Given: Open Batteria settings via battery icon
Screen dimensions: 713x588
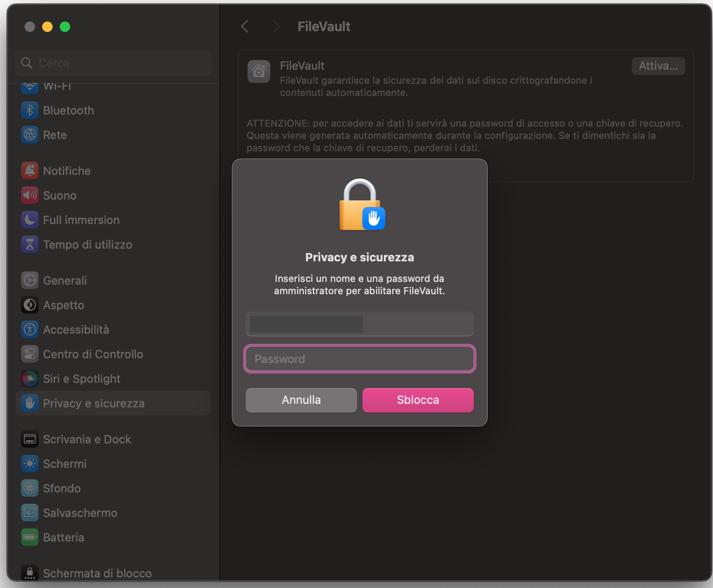Looking at the screenshot, I should click(x=29, y=537).
